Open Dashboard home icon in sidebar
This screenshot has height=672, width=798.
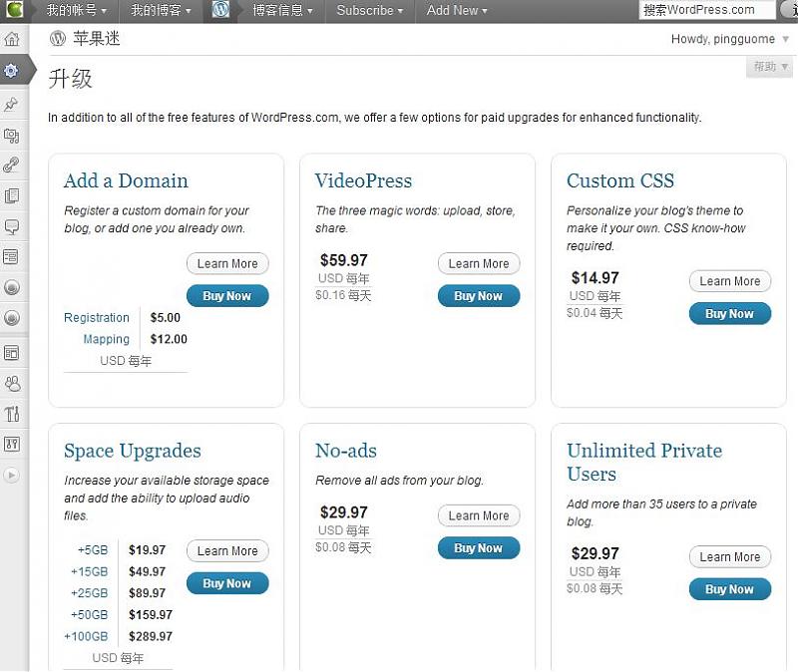click(12, 40)
